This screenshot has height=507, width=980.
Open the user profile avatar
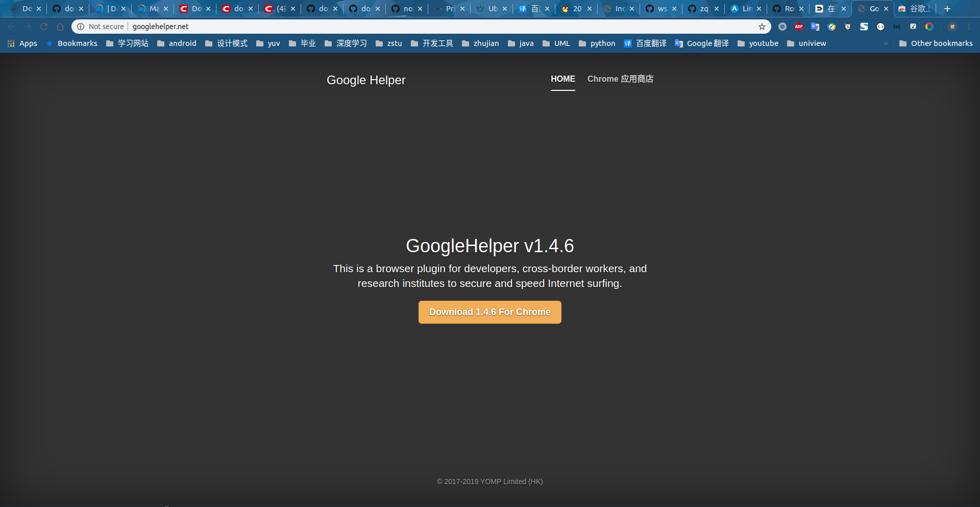[x=952, y=27]
